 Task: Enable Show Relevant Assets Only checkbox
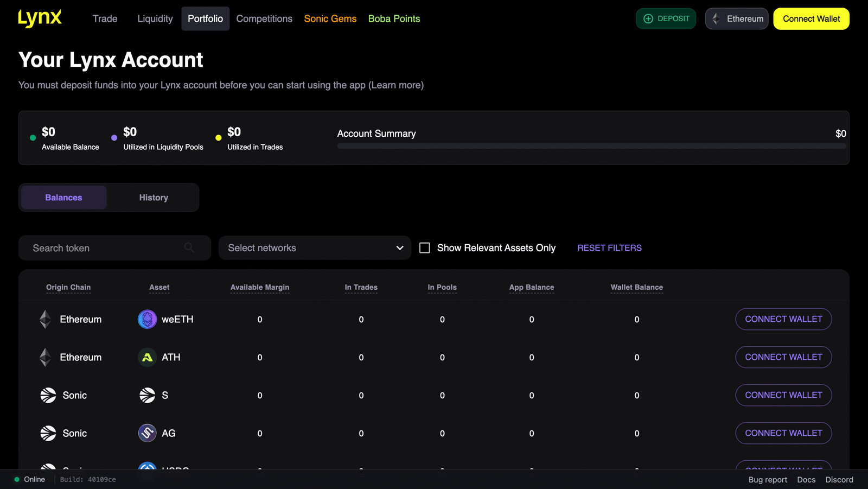point(425,248)
